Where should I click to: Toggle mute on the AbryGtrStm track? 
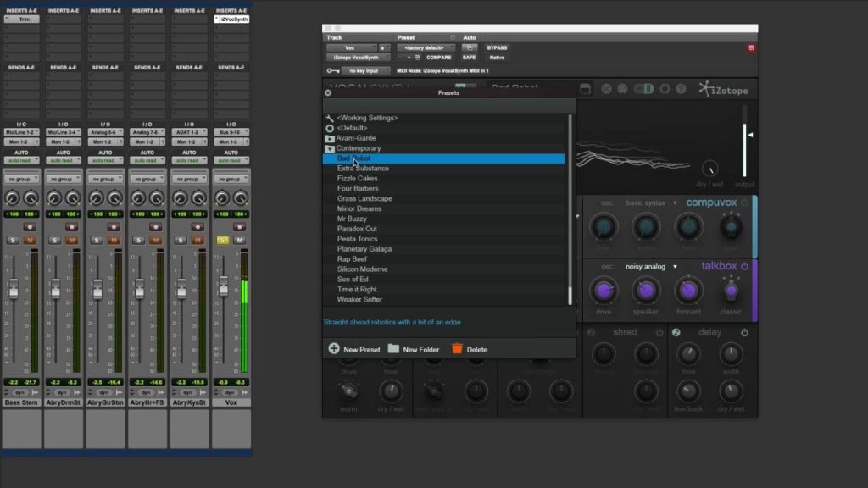point(114,240)
